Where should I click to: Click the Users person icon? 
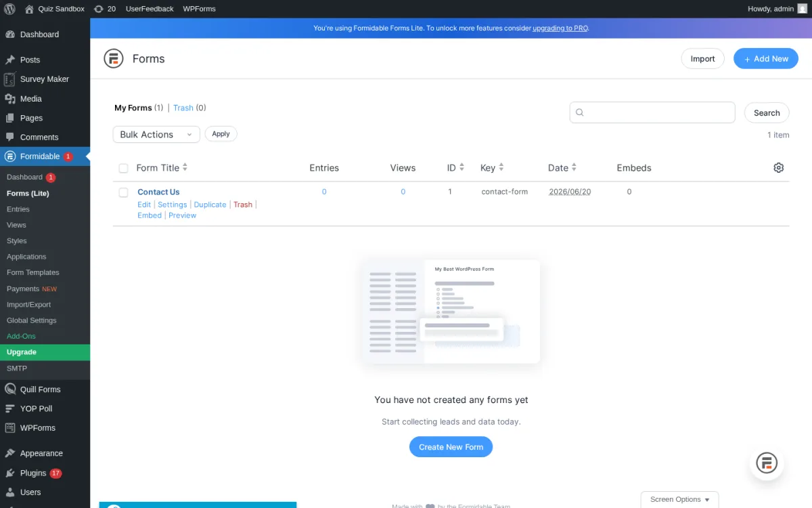(x=10, y=492)
